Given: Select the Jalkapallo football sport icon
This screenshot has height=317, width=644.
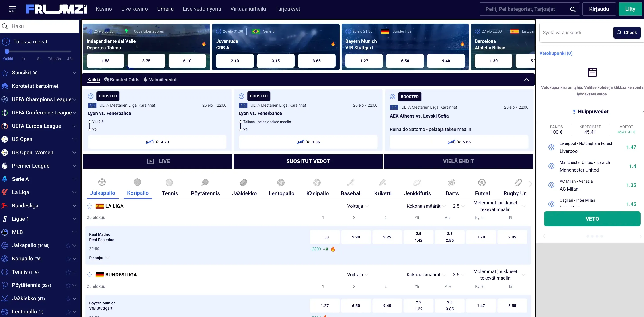Looking at the screenshot, I should point(102,182).
